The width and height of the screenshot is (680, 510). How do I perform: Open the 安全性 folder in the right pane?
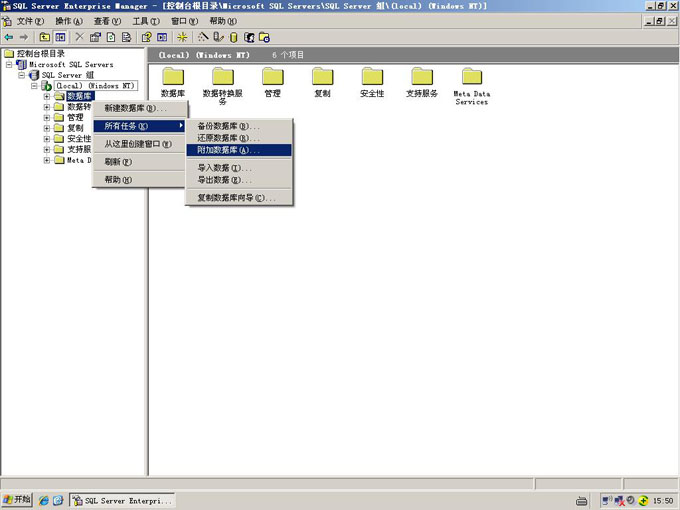[x=372, y=82]
